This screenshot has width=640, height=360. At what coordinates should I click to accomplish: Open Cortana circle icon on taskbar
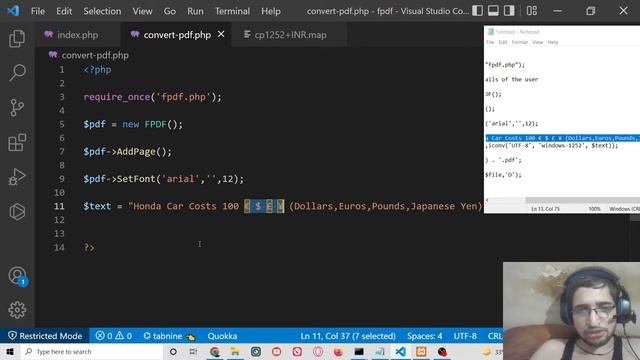tap(173, 351)
